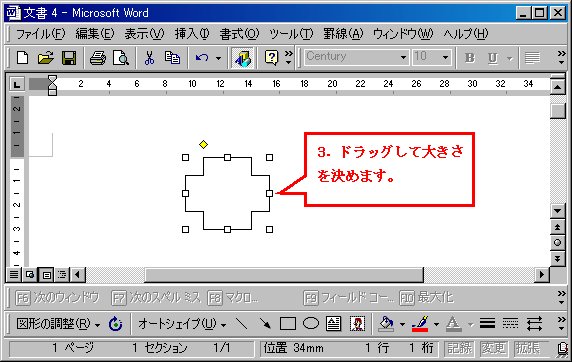
Task: Save the document with the floppy disk icon
Action: pos(69,58)
